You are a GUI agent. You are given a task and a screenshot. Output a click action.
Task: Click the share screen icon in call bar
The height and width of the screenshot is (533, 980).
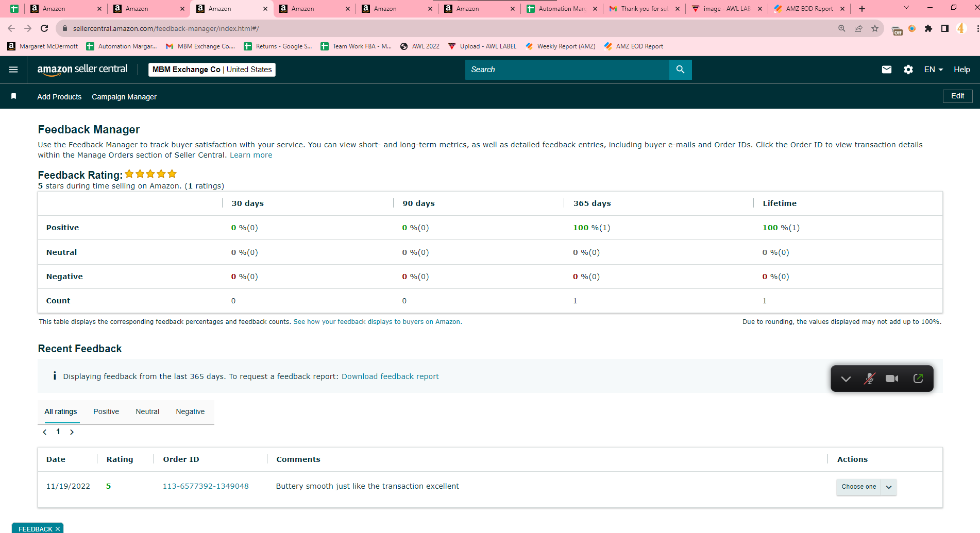(x=918, y=379)
